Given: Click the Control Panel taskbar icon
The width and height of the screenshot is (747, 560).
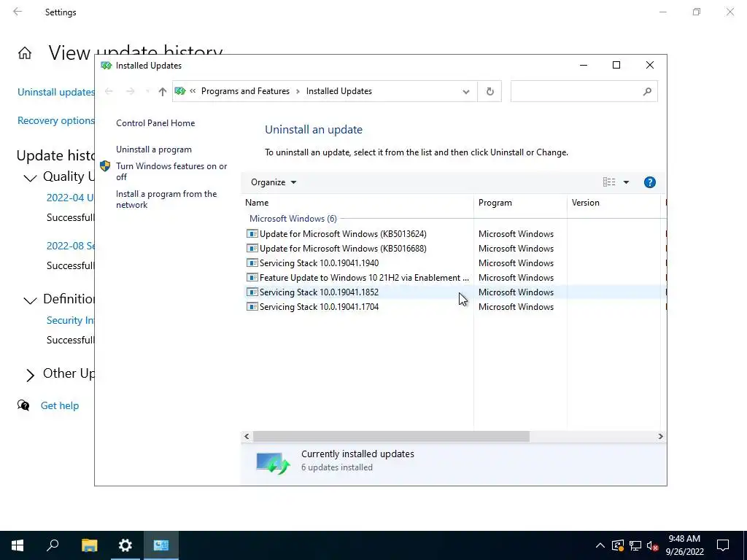Looking at the screenshot, I should pos(161,545).
